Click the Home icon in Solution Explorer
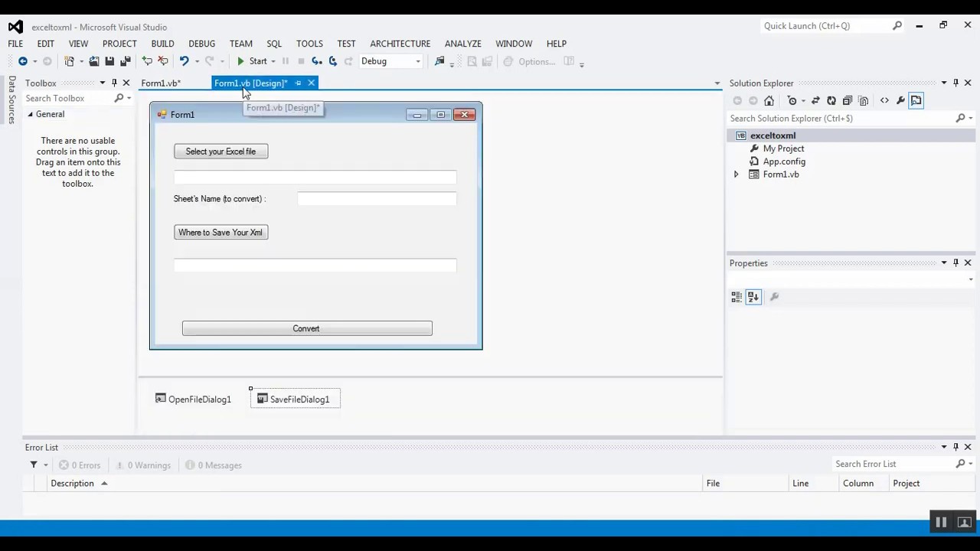The image size is (980, 551). 769,100
